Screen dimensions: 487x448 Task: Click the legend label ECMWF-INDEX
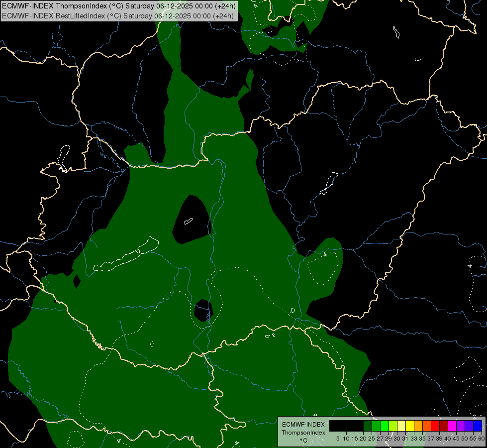click(303, 425)
